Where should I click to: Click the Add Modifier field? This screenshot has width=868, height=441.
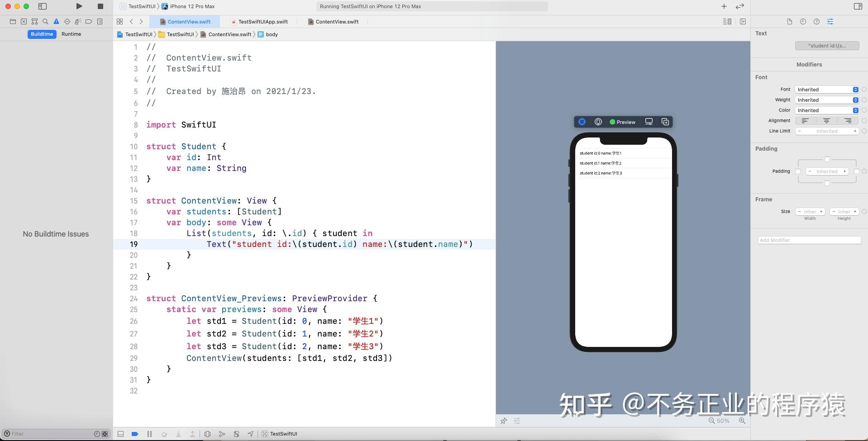click(809, 240)
